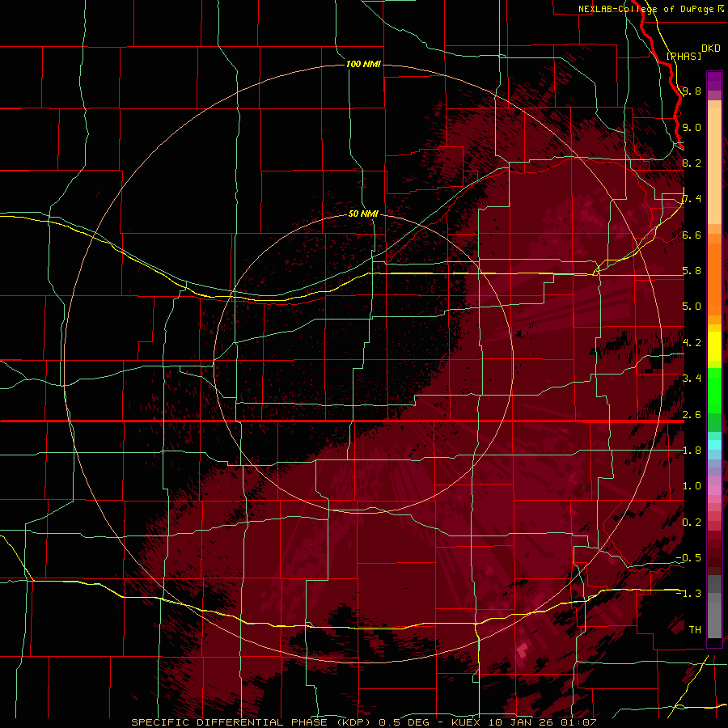728x728 pixels.
Task: Click the 4.2 value on color scale
Action: (x=692, y=343)
